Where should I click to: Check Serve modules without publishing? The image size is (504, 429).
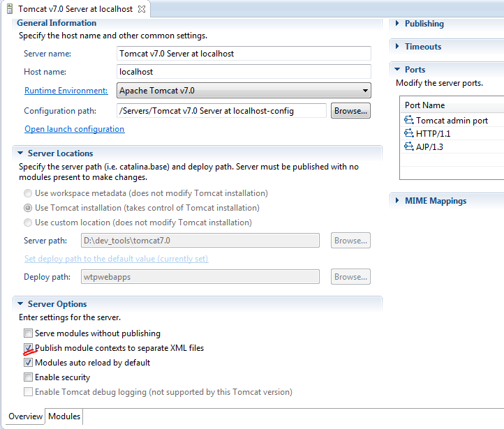28,333
